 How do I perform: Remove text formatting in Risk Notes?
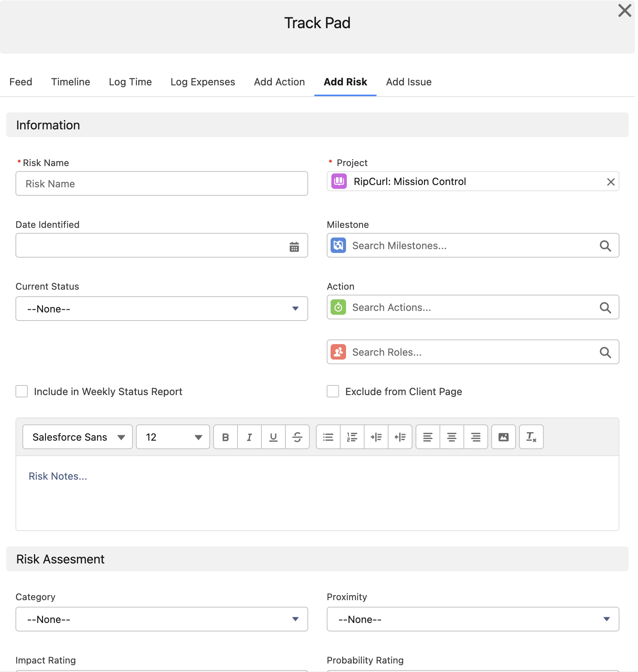click(531, 437)
